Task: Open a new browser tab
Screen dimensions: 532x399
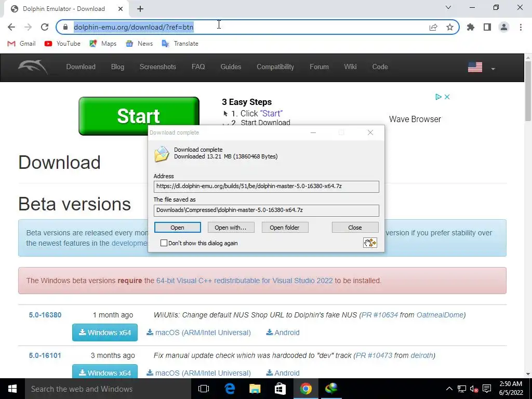Action: click(x=140, y=9)
